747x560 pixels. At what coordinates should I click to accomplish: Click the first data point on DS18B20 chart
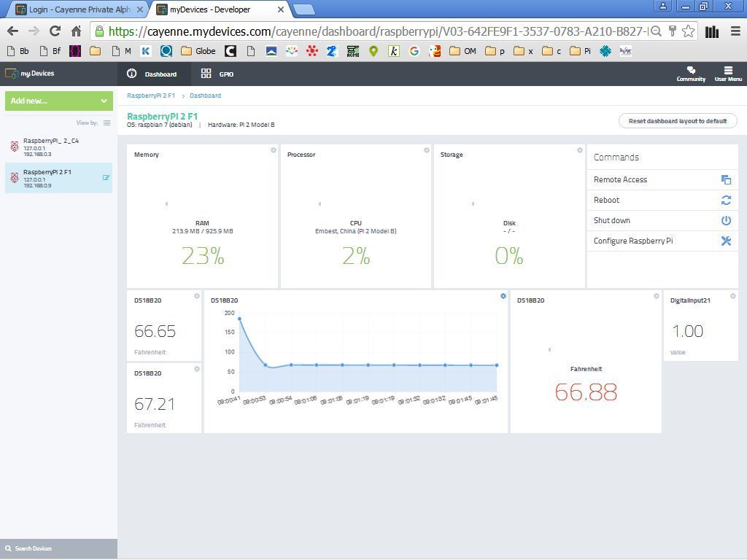click(x=239, y=319)
